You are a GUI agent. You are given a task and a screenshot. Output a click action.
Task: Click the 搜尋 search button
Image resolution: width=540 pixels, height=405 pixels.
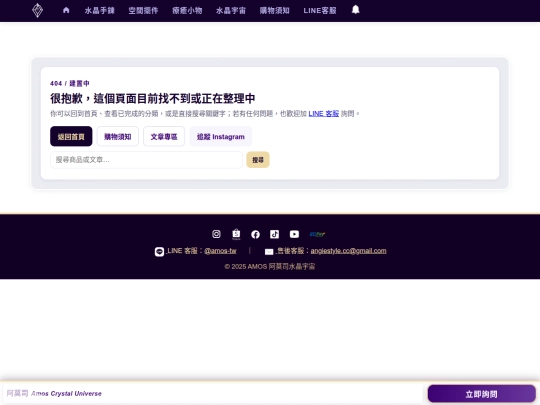click(x=258, y=160)
